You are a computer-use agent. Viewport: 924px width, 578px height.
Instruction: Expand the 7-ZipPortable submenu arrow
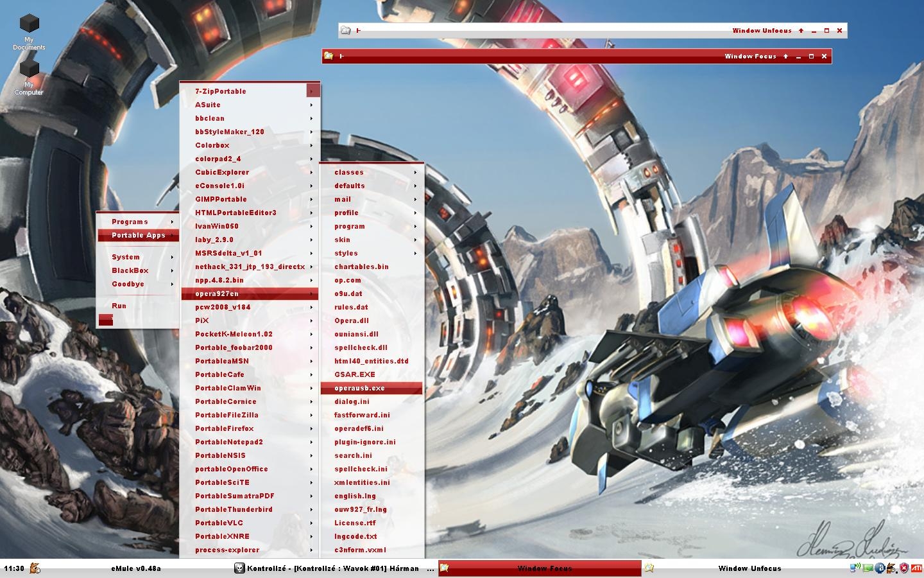312,91
